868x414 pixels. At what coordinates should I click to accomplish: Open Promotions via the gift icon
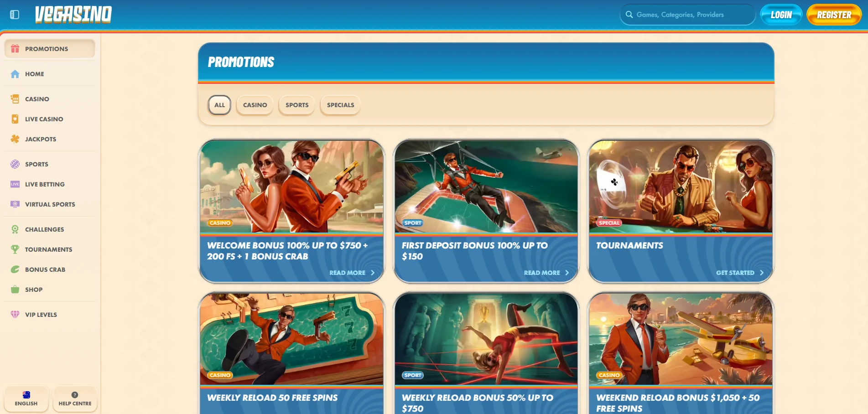click(x=15, y=49)
